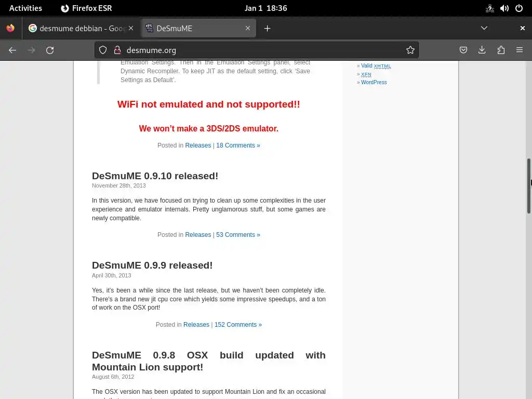Open the volume control icon
Image resolution: width=532 pixels, height=399 pixels.
point(504,8)
